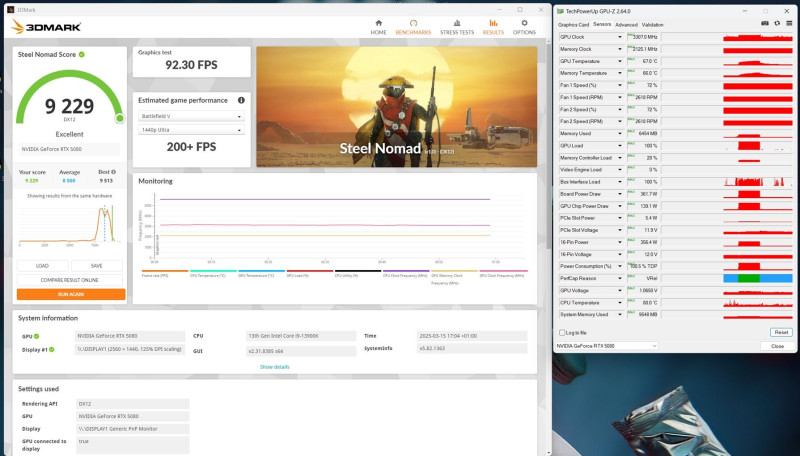Click the Average score 8 500 value

tap(69, 181)
